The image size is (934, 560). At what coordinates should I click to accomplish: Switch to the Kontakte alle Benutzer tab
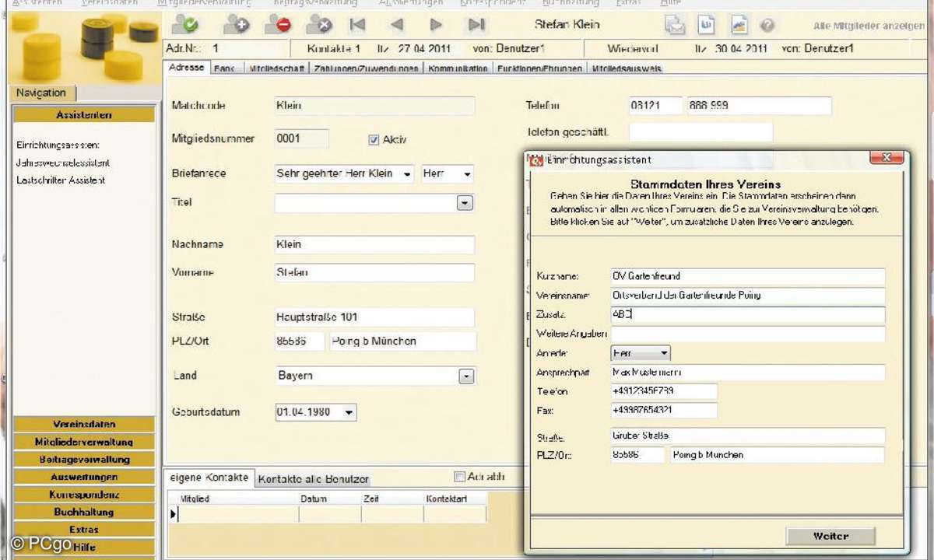point(313,479)
